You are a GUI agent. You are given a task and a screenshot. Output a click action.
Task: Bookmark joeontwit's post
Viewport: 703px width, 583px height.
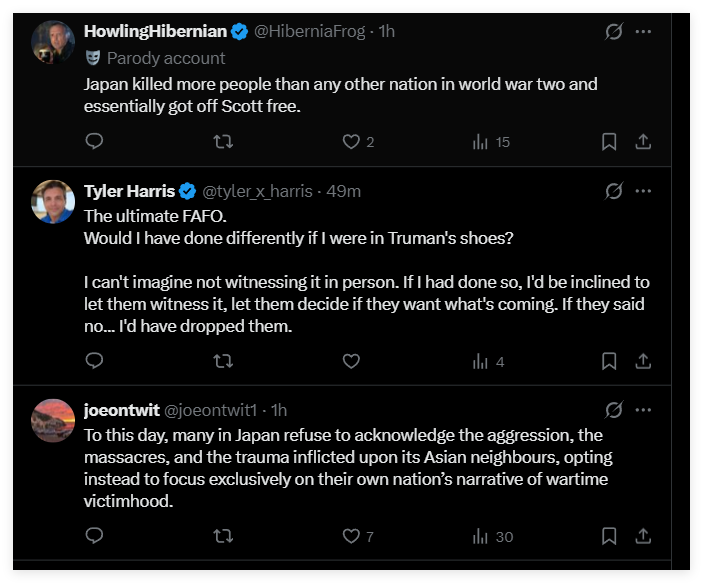click(609, 536)
